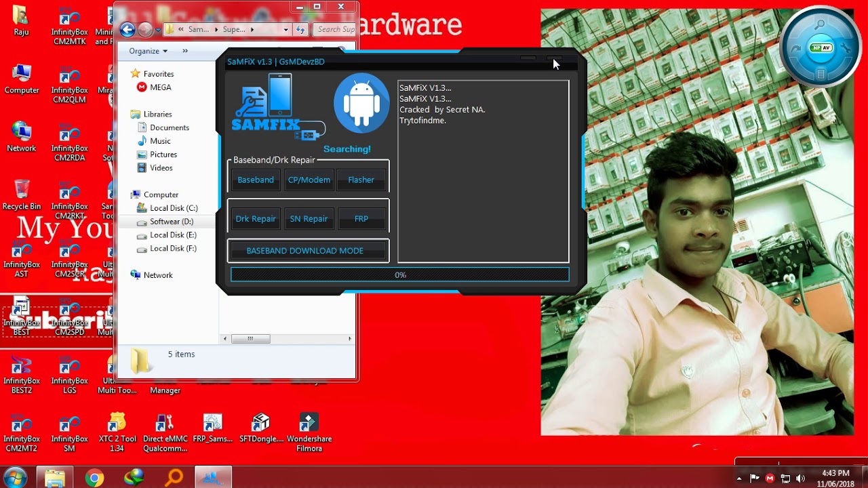This screenshot has height=488, width=868.
Task: Click the Explorer search box
Action: [334, 30]
